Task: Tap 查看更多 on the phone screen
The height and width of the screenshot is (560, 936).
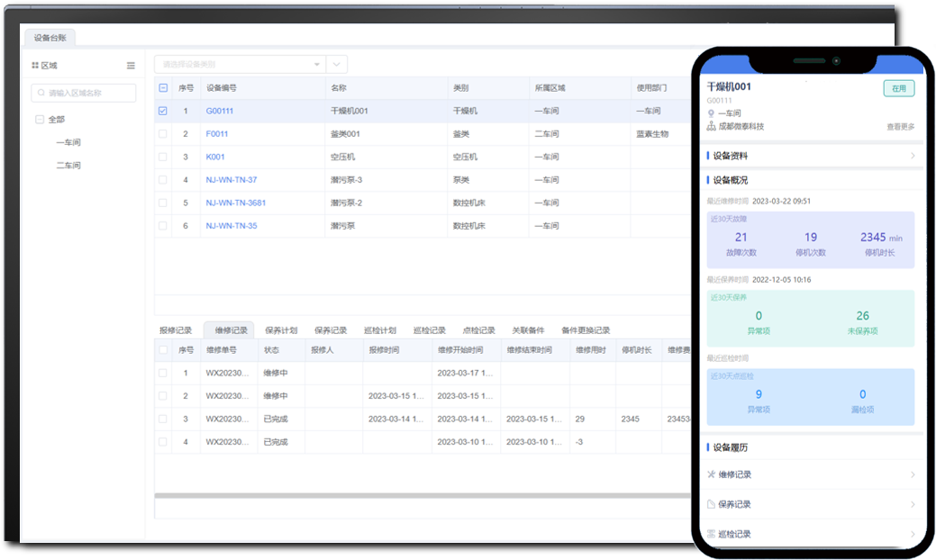Action: click(900, 127)
